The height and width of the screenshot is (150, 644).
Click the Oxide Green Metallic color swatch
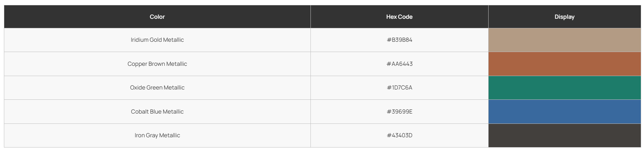coord(565,88)
